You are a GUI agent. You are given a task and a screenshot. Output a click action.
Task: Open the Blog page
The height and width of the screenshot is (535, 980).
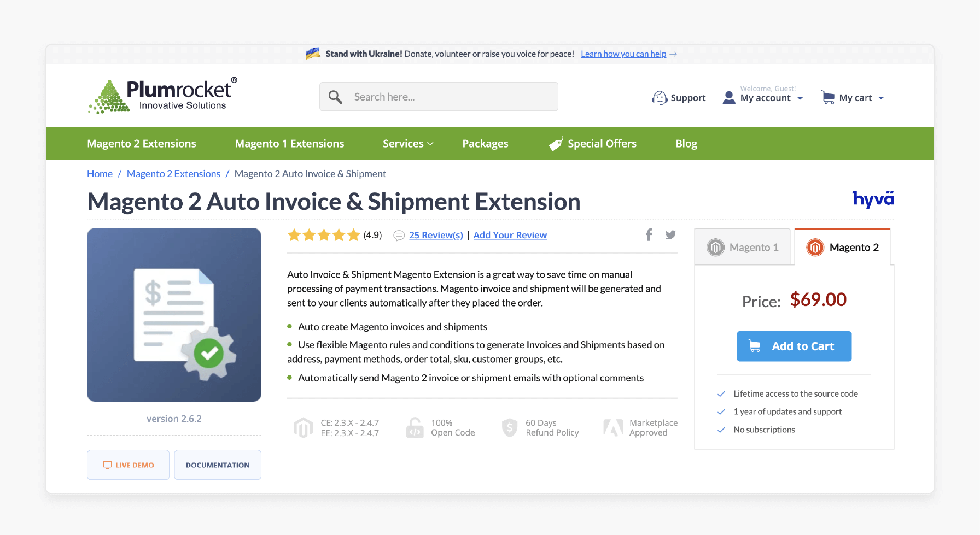tap(686, 144)
